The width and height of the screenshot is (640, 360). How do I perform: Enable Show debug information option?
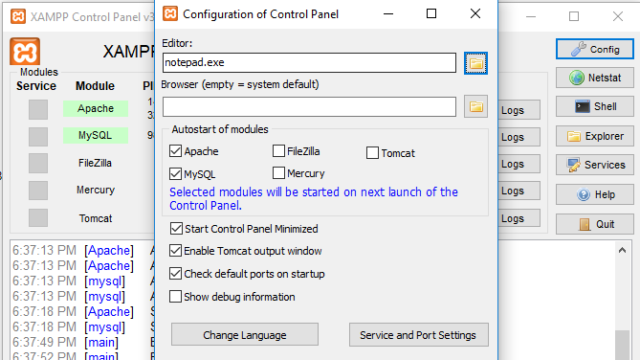[176, 297]
